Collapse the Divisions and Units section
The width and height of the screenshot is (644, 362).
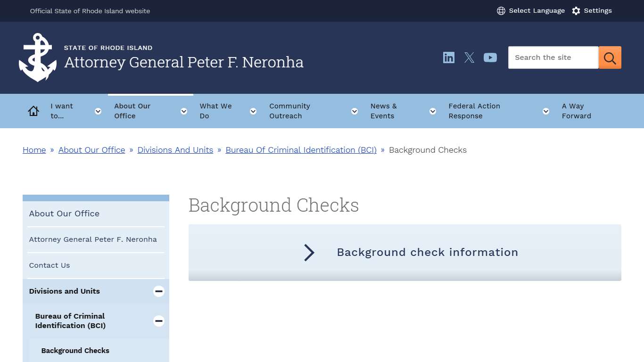pos(158,291)
